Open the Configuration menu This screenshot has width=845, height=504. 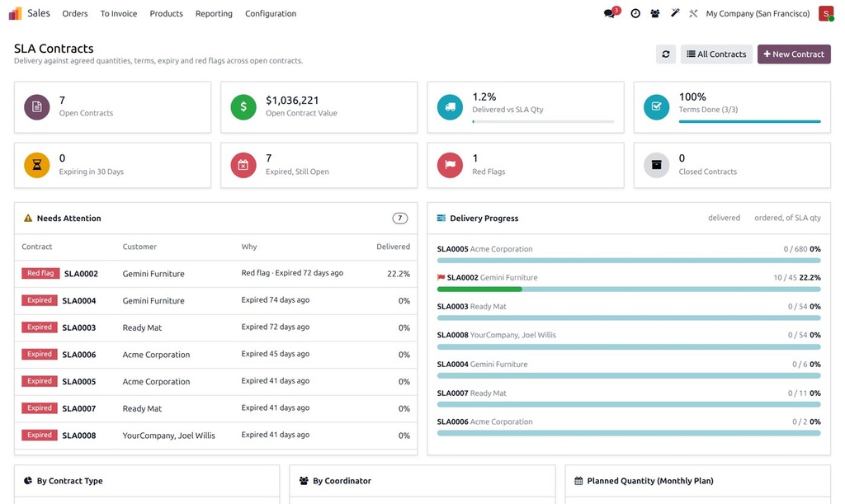coord(271,13)
